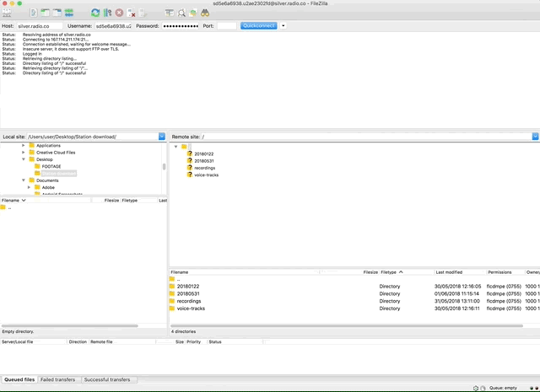The width and height of the screenshot is (540, 392).
Task: Click the 20180122 folder icon in remote list
Action: click(172, 286)
